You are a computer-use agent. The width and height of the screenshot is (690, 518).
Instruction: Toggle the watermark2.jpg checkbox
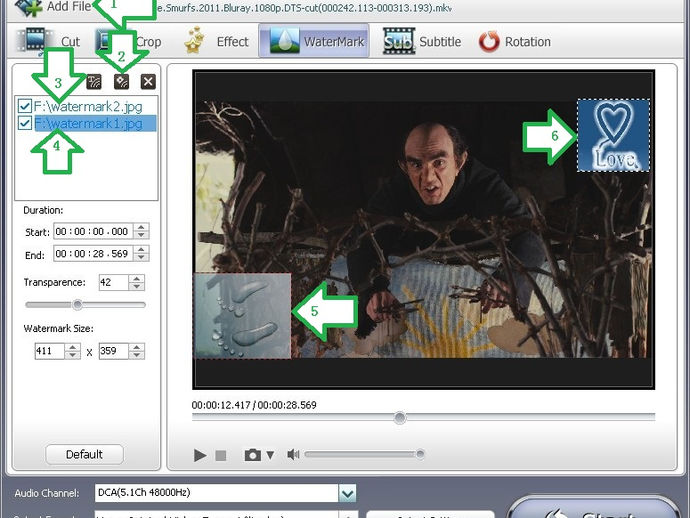tap(24, 106)
